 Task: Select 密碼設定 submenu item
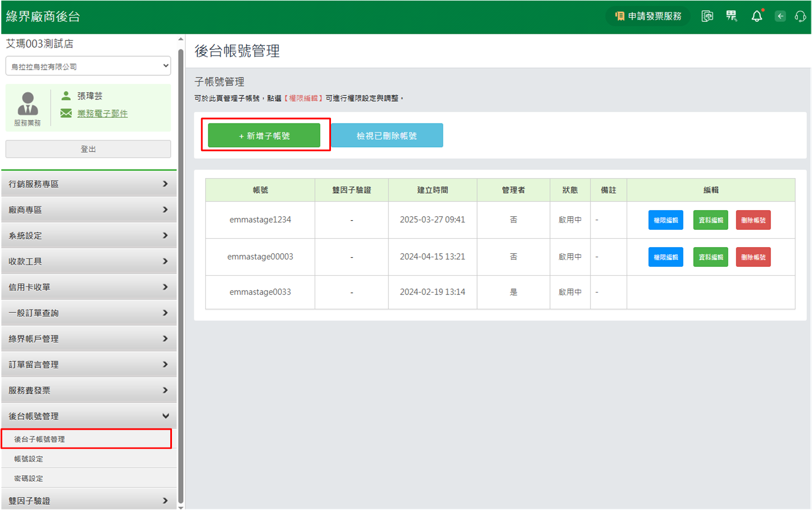pyautogui.click(x=89, y=479)
